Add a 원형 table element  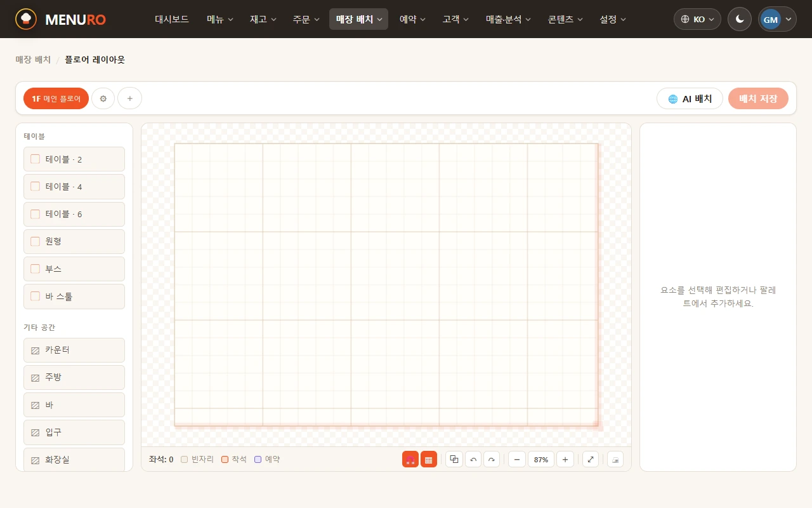click(74, 241)
